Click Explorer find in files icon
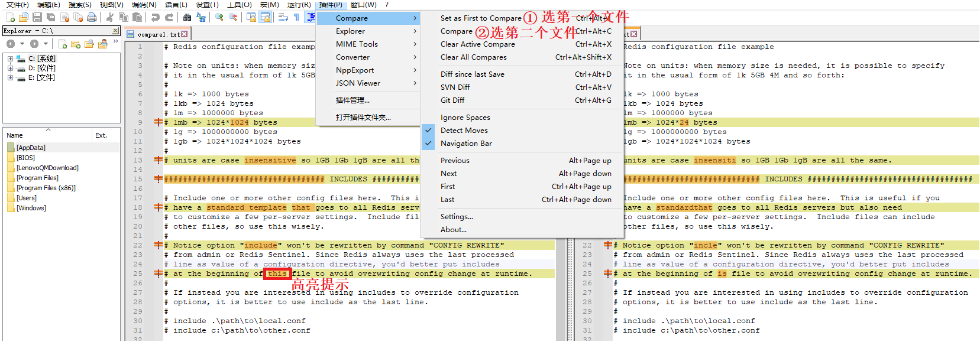Image resolution: width=980 pixels, height=345 pixels. tap(89, 44)
